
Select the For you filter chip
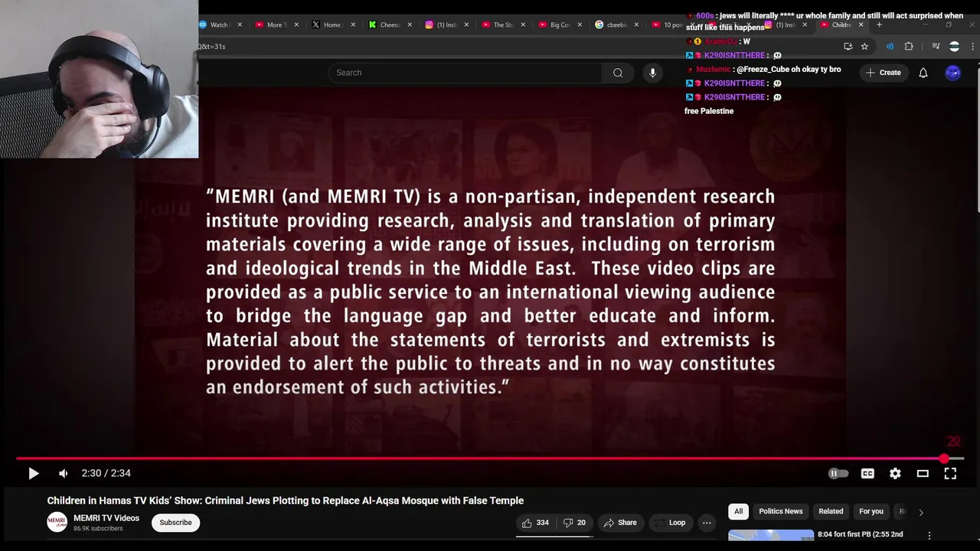[x=871, y=511]
